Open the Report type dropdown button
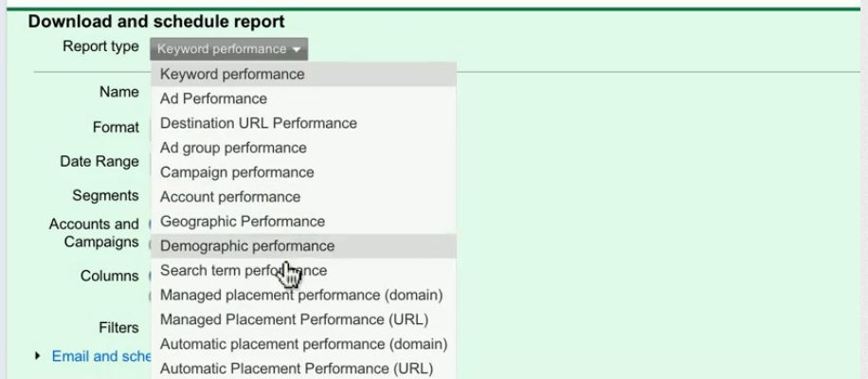The height and width of the screenshot is (379, 868). click(x=228, y=49)
